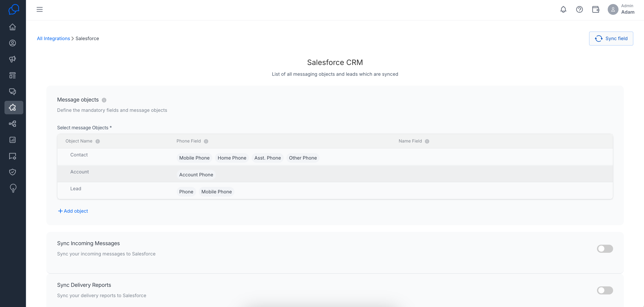
Task: Show info for Phone Field column
Action: pos(206,141)
